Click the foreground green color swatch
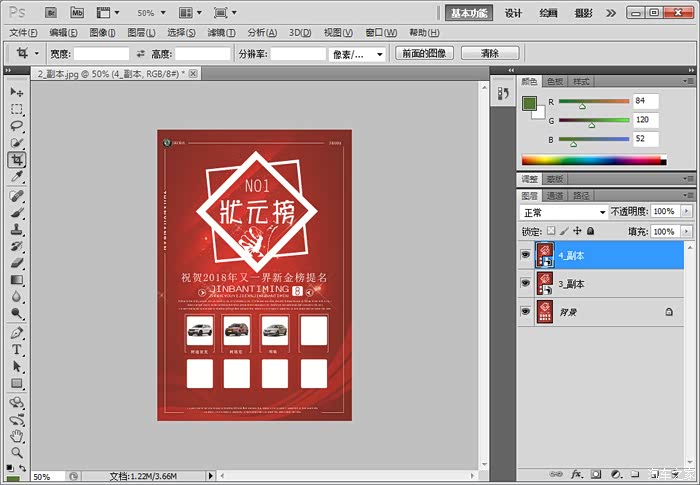Image resolution: width=700 pixels, height=485 pixels. point(529,103)
